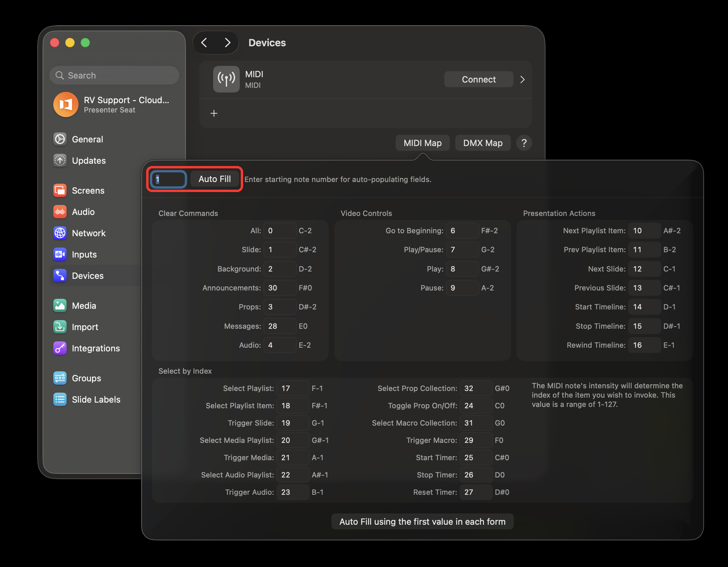Edit the Reset Timer note field
The height and width of the screenshot is (567, 728).
476,492
